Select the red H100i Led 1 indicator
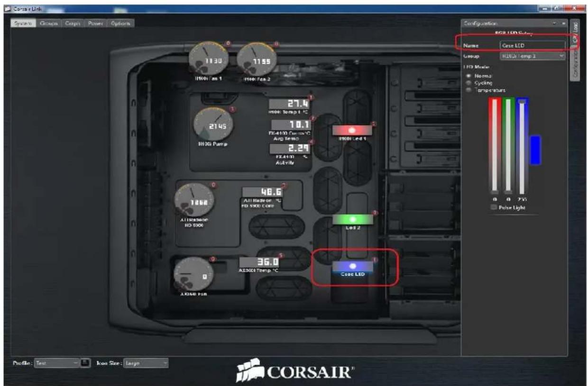Viewport: 588px width, 386px height. [352, 130]
